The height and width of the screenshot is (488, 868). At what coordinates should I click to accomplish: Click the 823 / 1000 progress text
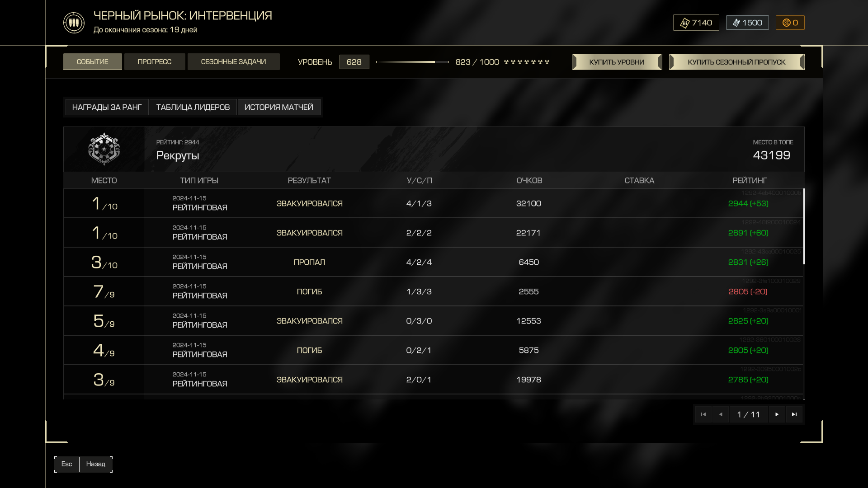point(477,62)
